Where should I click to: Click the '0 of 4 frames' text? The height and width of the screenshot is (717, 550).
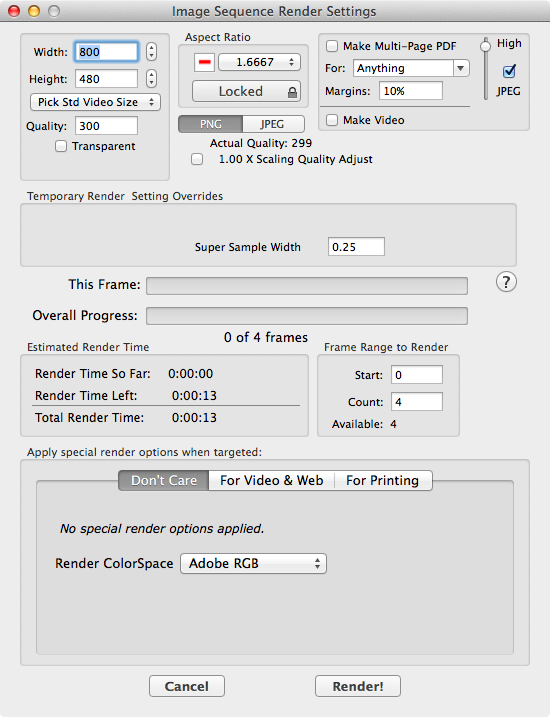click(266, 337)
